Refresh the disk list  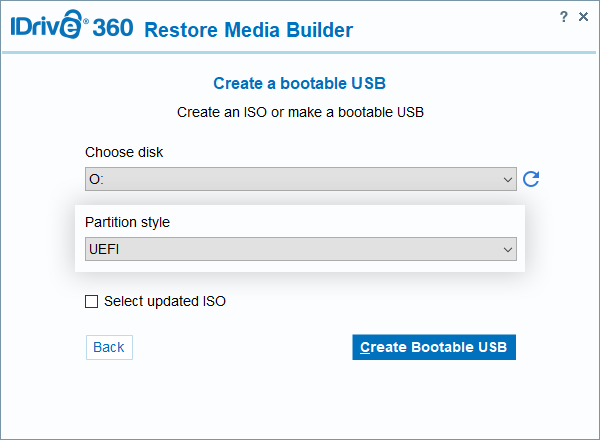pyautogui.click(x=531, y=179)
